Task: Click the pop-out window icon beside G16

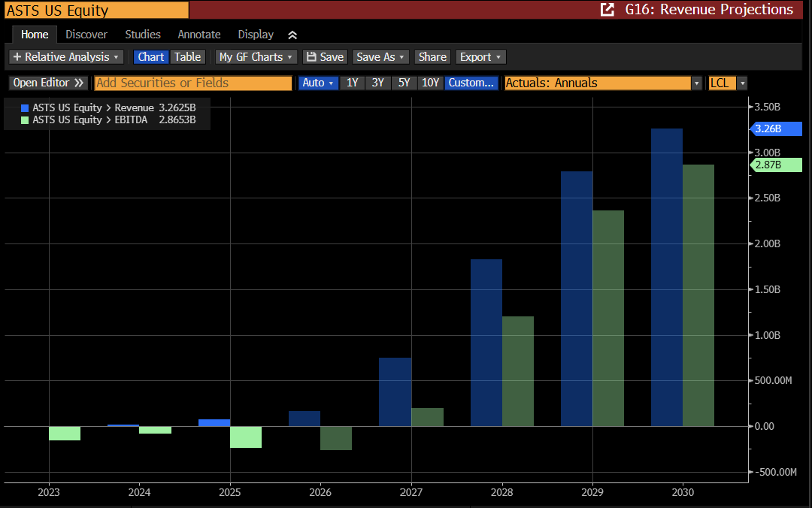Action: (x=607, y=9)
